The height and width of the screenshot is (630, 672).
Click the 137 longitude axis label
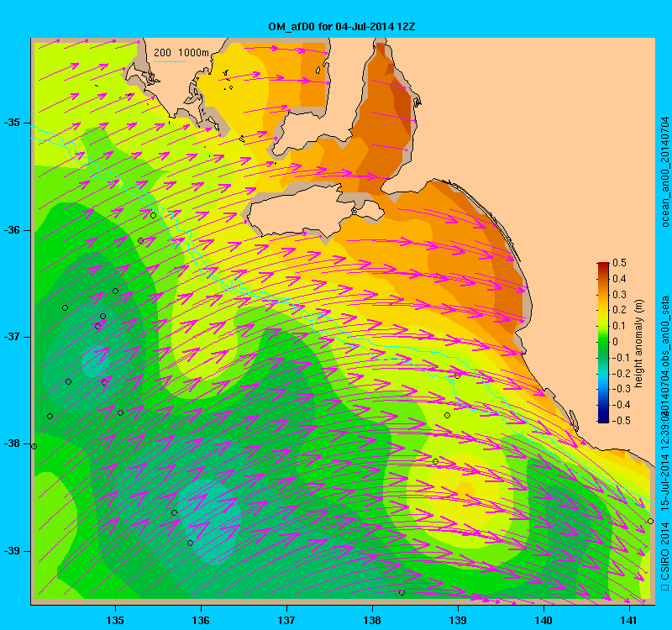(x=286, y=620)
